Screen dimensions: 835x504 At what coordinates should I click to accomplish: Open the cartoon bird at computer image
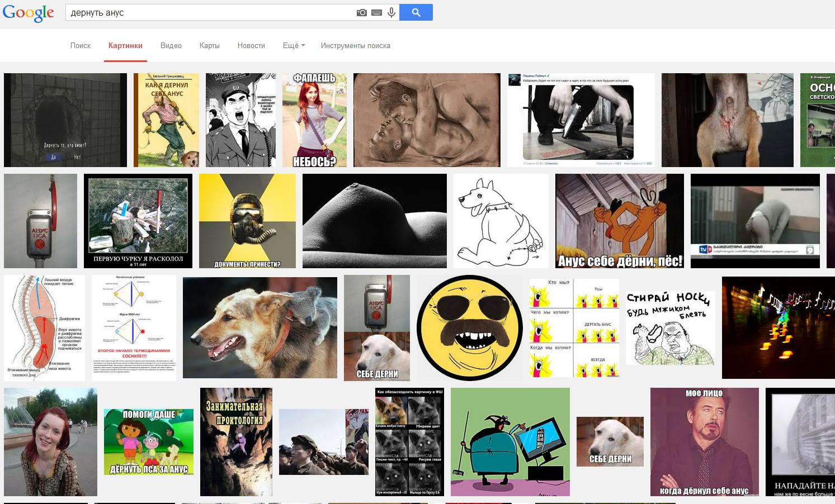tap(510, 442)
